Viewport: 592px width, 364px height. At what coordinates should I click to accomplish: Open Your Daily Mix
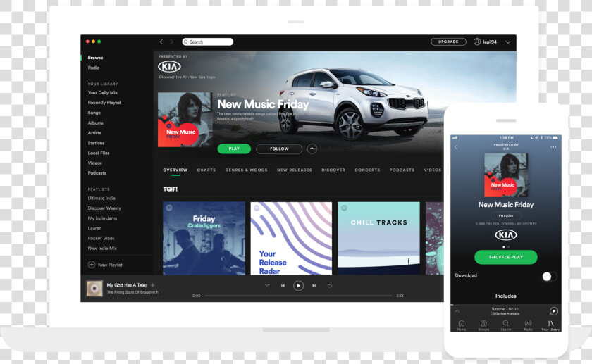click(x=103, y=93)
